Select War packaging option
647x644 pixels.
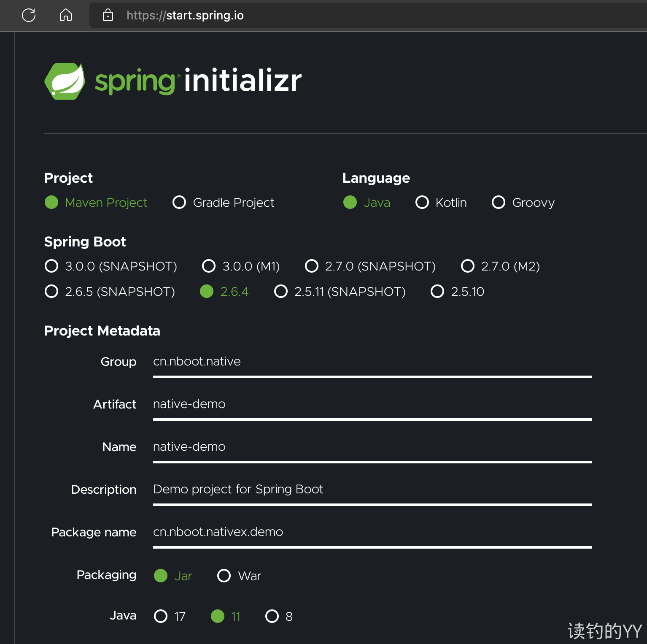(239, 576)
